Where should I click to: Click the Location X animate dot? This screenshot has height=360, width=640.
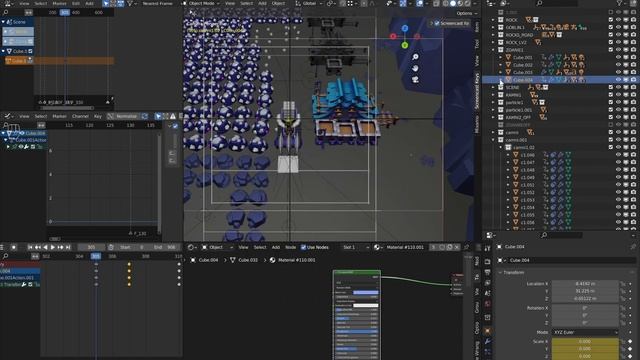(630, 284)
